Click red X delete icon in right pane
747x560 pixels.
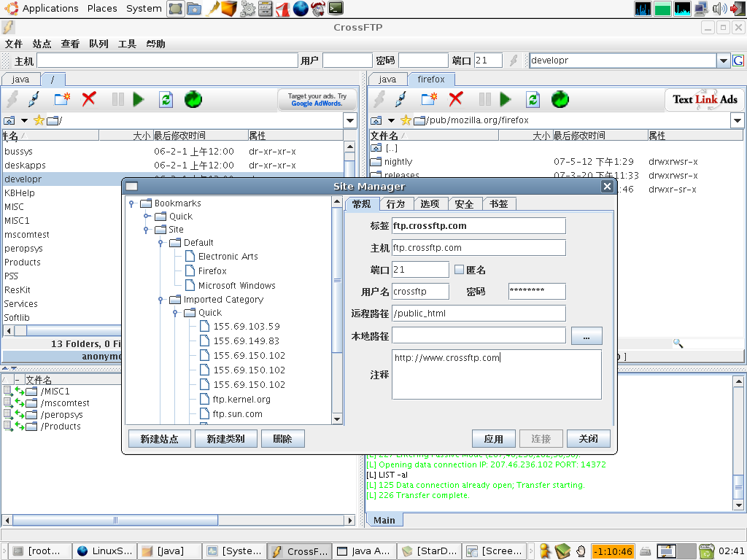click(455, 99)
